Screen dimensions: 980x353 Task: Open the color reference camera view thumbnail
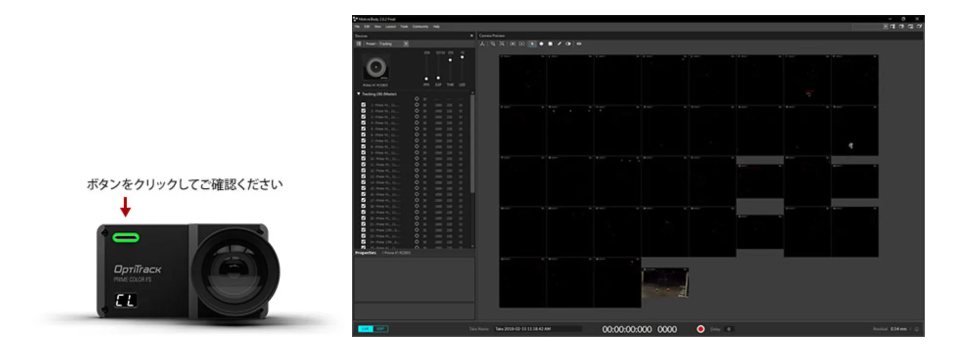coord(665,283)
